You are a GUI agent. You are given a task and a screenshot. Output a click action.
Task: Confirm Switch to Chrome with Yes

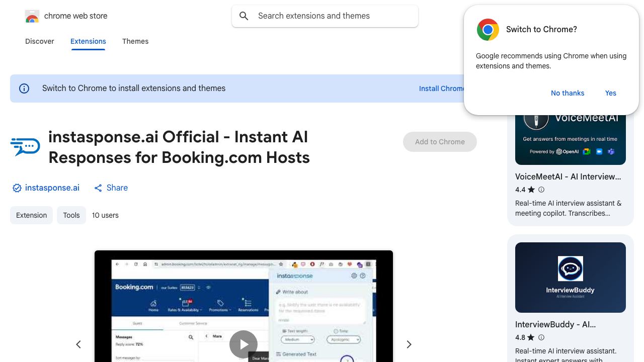point(611,93)
